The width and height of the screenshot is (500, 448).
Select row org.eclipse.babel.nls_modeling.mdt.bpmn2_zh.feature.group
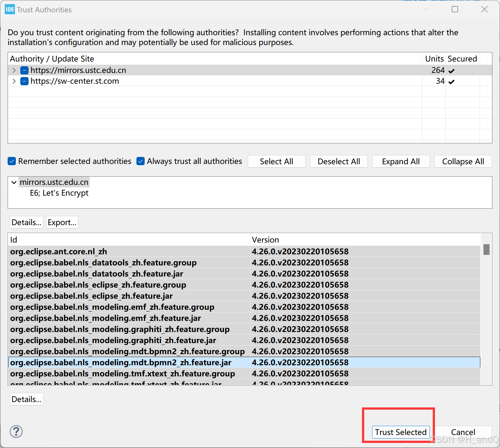244,351
